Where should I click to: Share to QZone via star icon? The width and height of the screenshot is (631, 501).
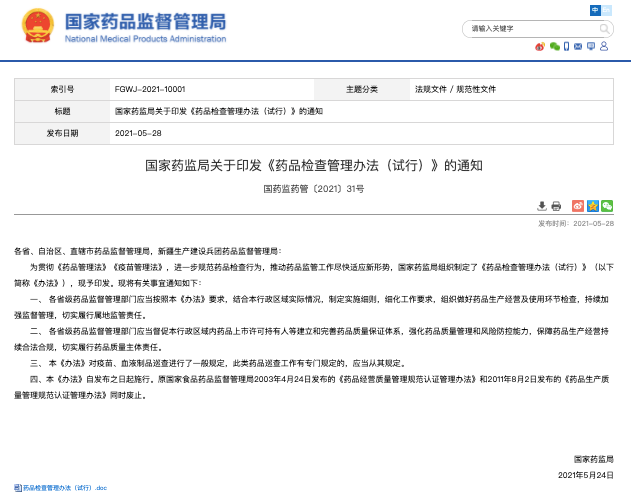(x=592, y=205)
